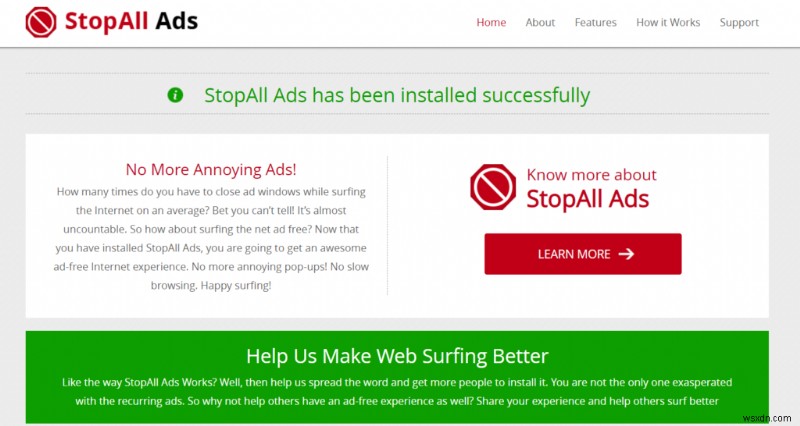This screenshot has height=426, width=800.
Task: Click the ad-free experience description paragraph
Action: point(211,238)
